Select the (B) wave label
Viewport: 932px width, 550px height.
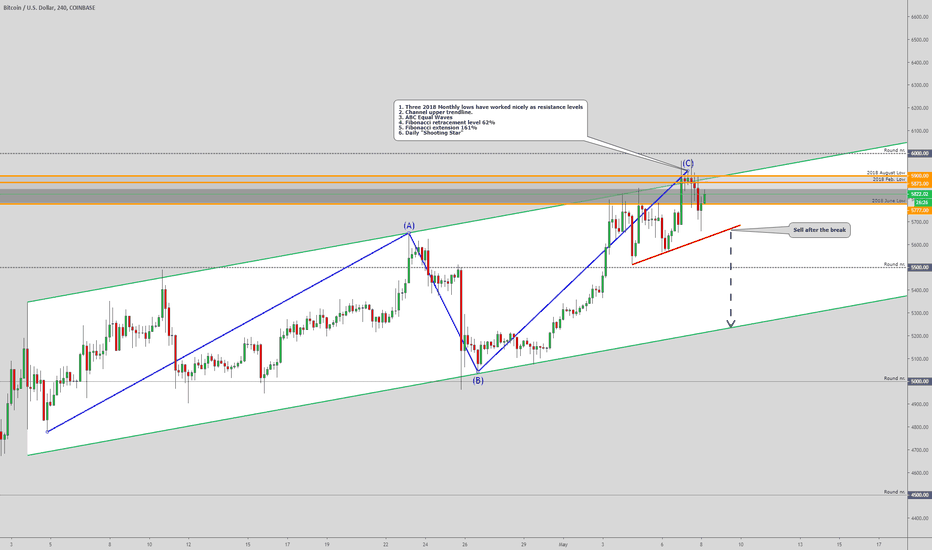tap(478, 381)
